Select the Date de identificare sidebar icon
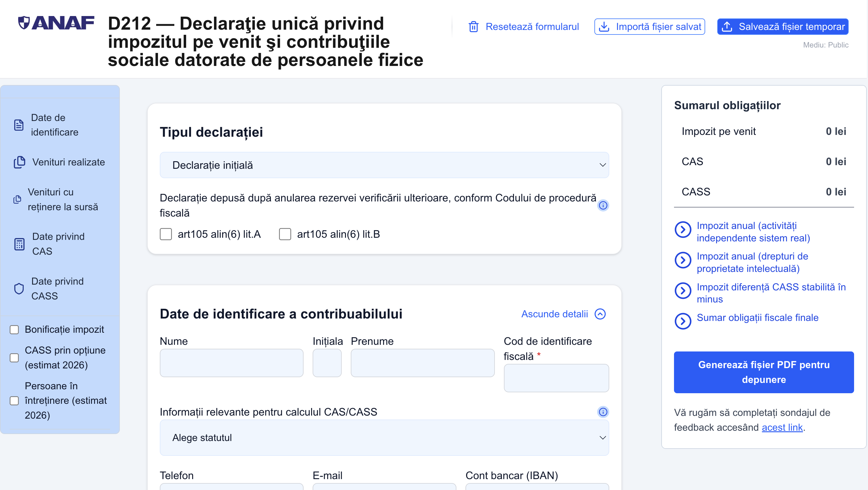868x490 pixels. pyautogui.click(x=19, y=125)
